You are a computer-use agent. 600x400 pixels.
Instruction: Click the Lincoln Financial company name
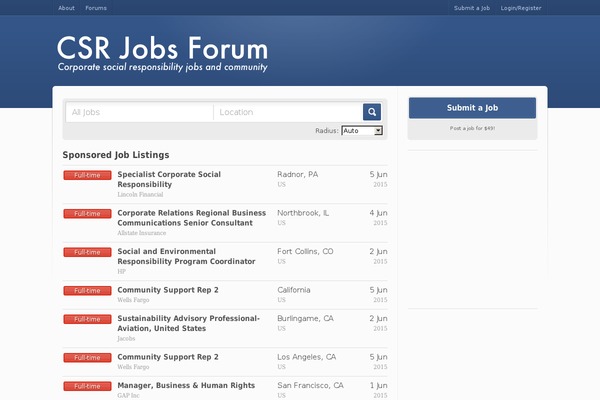click(x=140, y=194)
